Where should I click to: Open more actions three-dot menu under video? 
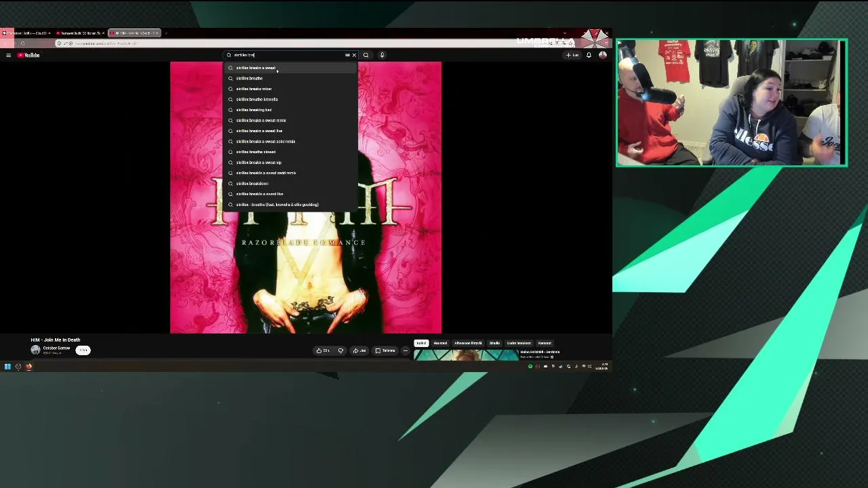coord(405,350)
